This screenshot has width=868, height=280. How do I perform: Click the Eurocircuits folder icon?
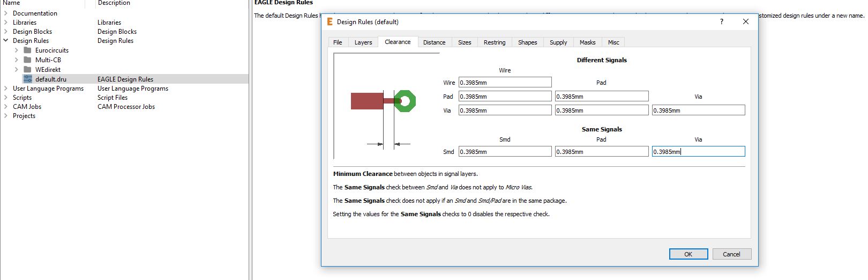27,50
